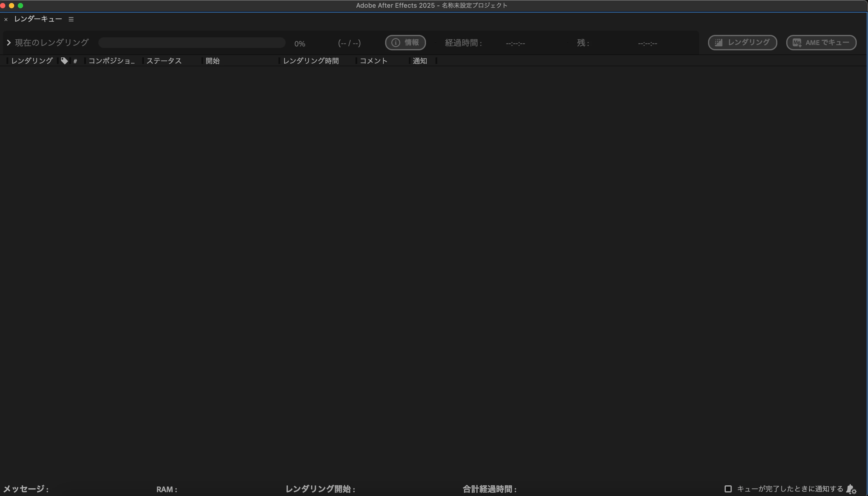Click the 情報 info button
This screenshot has height=496, width=868.
(x=405, y=43)
